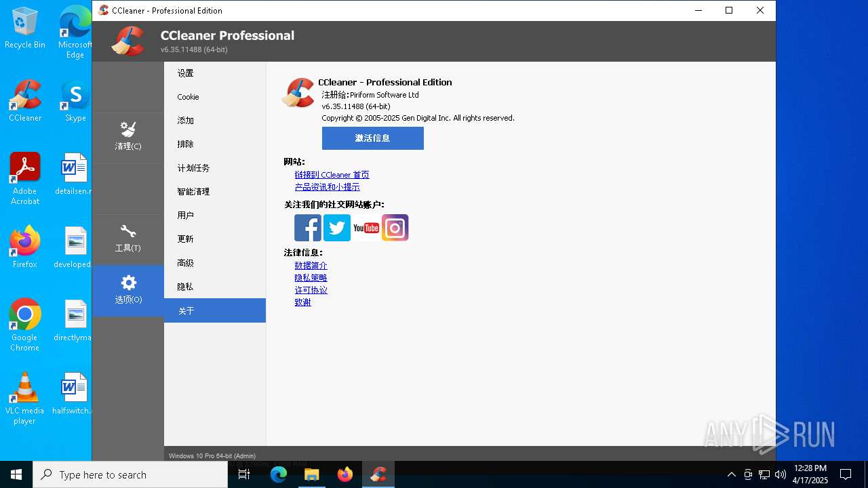Select the 添加 include tab
Viewport: 868px width, 488px height.
[x=215, y=121]
